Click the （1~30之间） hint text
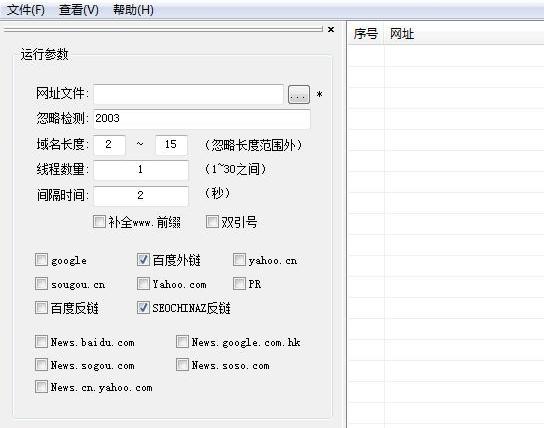 [235, 169]
